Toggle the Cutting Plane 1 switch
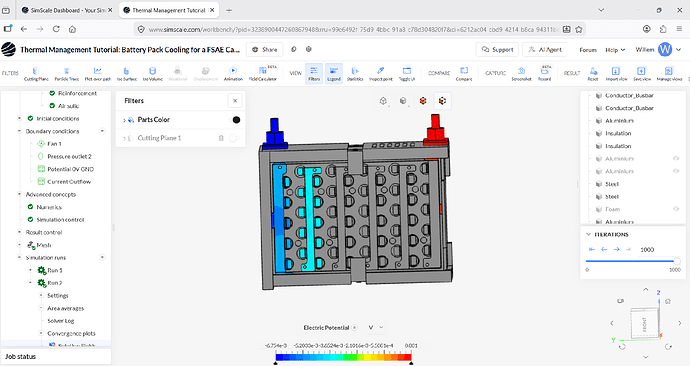Screen dimensions: 690x366 [x=234, y=138]
